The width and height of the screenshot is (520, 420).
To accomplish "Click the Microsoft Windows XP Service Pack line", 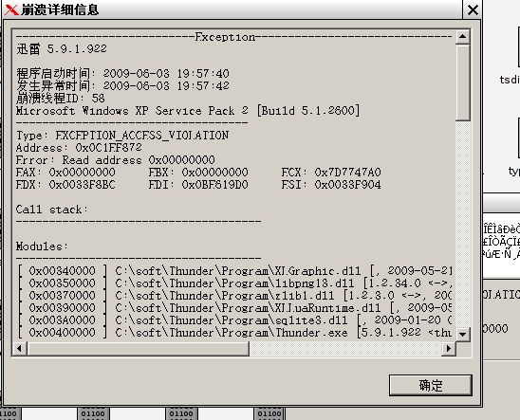I will point(188,111).
